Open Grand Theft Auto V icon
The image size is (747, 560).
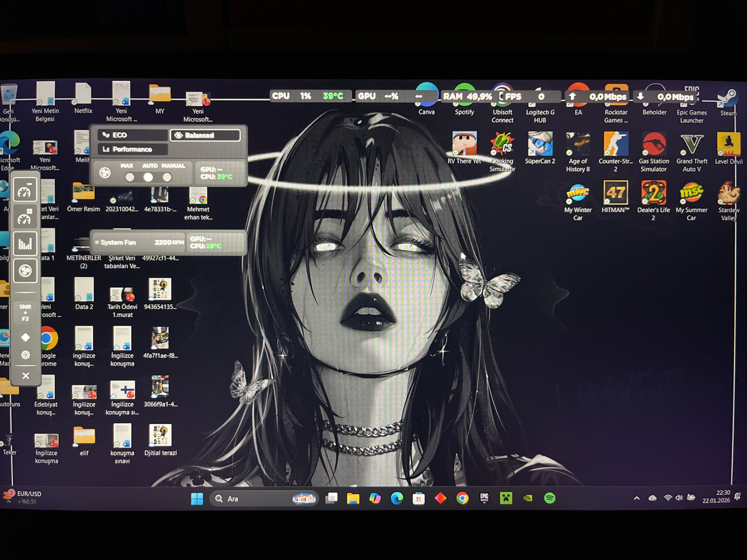click(x=691, y=152)
